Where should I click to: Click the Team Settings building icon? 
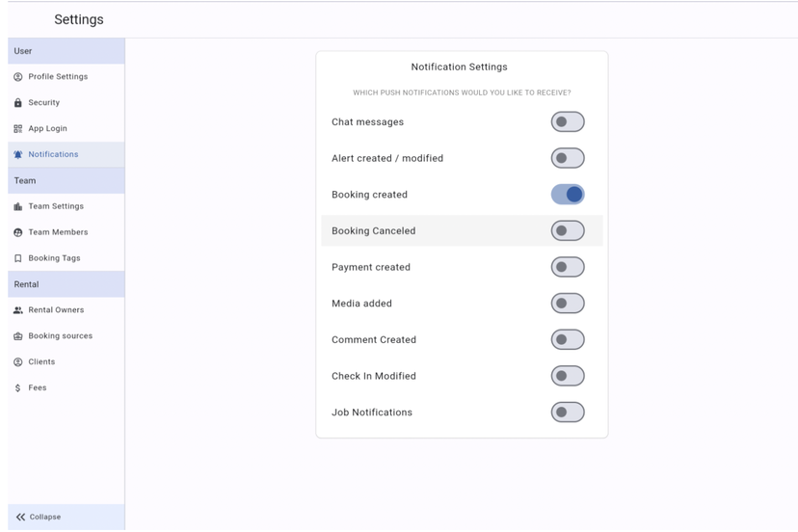click(17, 207)
